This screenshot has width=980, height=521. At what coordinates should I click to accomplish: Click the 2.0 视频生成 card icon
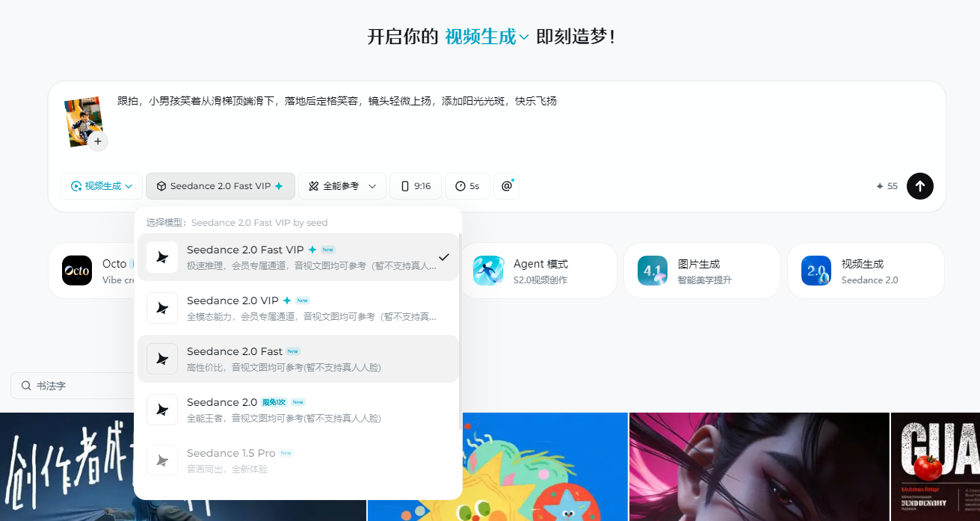816,271
